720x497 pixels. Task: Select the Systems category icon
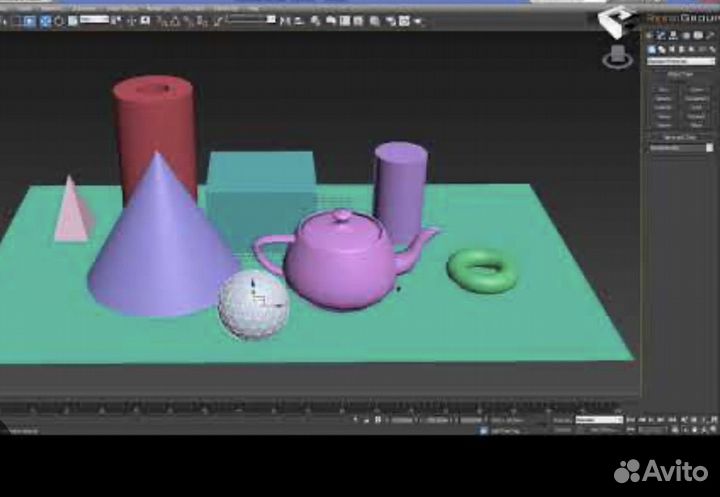pos(712,49)
